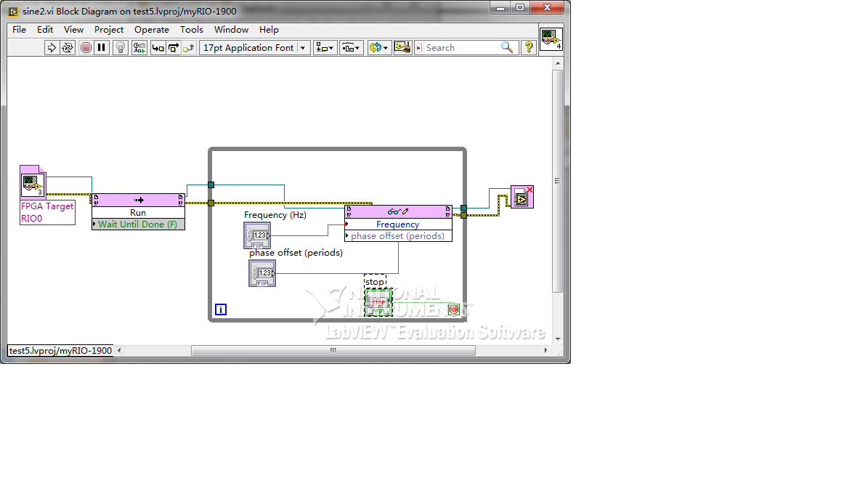
Task: Select the Run invoke method node
Action: tap(138, 200)
